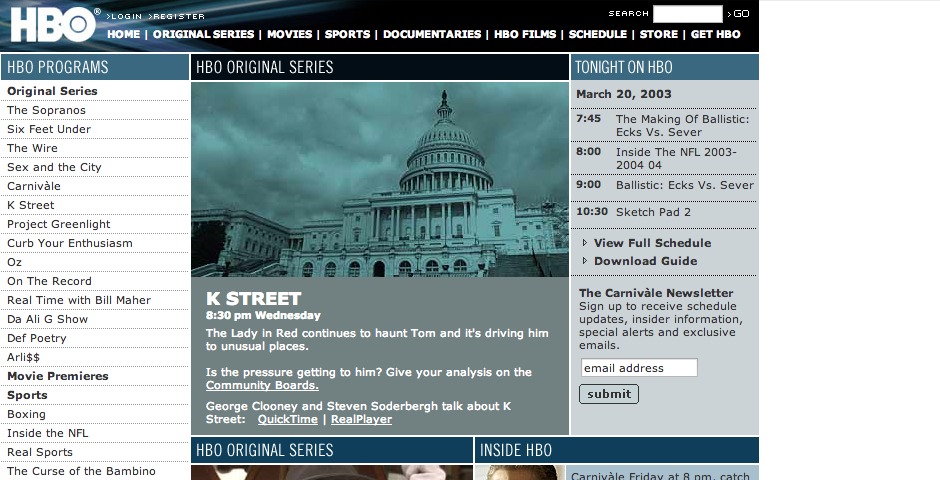Open View Full Schedule link
Screen dimensions: 940x480
pyautogui.click(x=652, y=243)
